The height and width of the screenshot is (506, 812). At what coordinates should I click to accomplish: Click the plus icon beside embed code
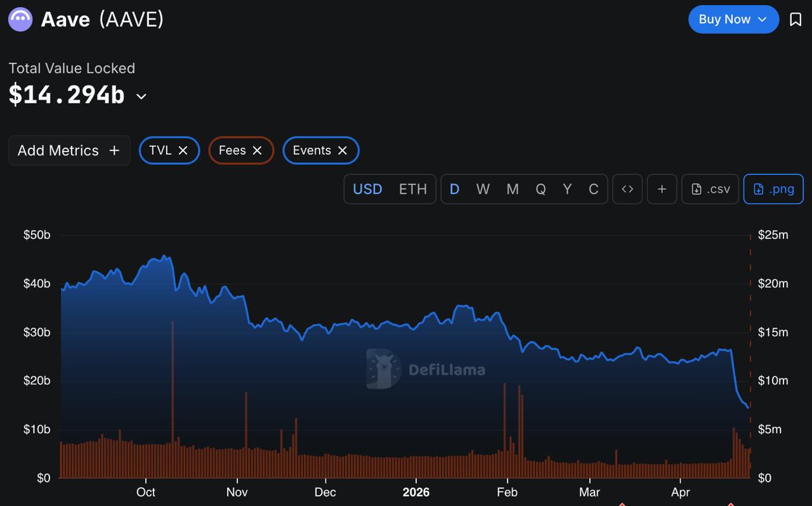662,188
